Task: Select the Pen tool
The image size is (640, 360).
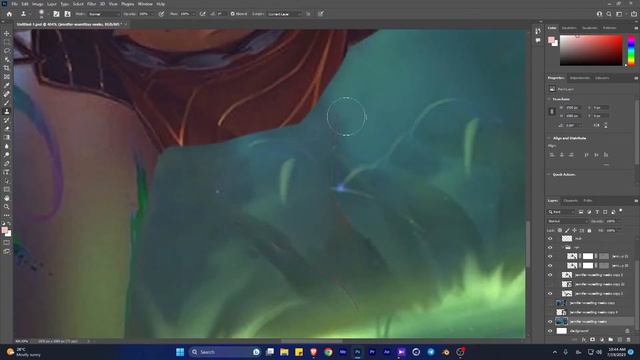Action: coord(7,163)
